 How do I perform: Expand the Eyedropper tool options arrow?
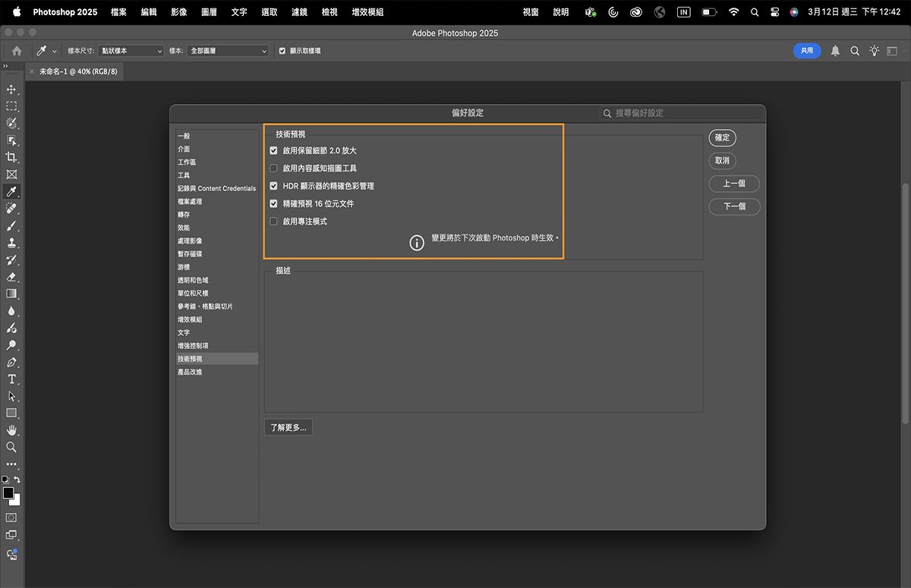pyautogui.click(x=55, y=51)
